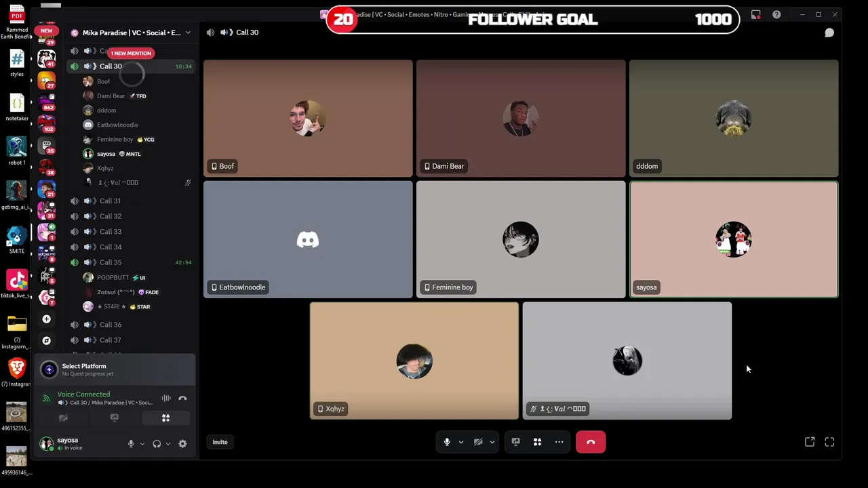The image size is (868, 488).
Task: Start an activity from call controls
Action: click(x=537, y=442)
